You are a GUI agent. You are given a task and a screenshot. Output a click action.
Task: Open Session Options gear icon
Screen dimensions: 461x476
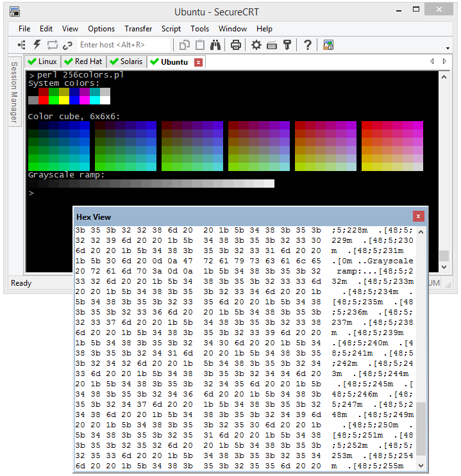pyautogui.click(x=256, y=45)
